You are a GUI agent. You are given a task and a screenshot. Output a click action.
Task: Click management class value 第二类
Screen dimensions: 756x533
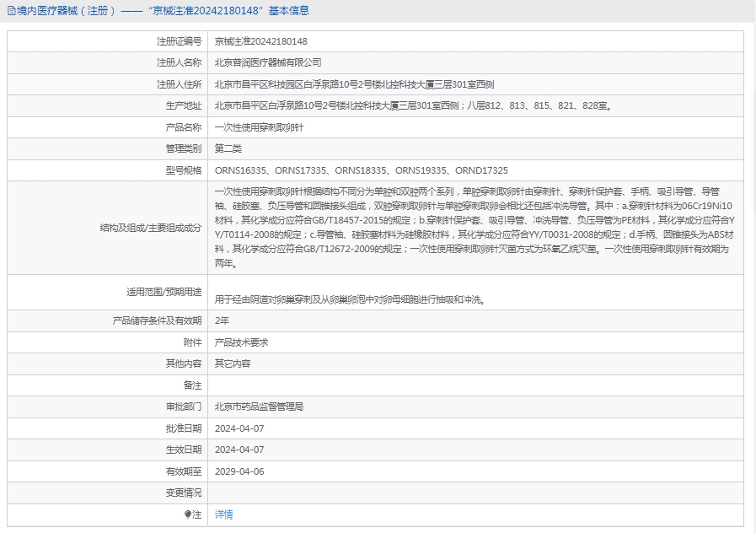(x=228, y=148)
